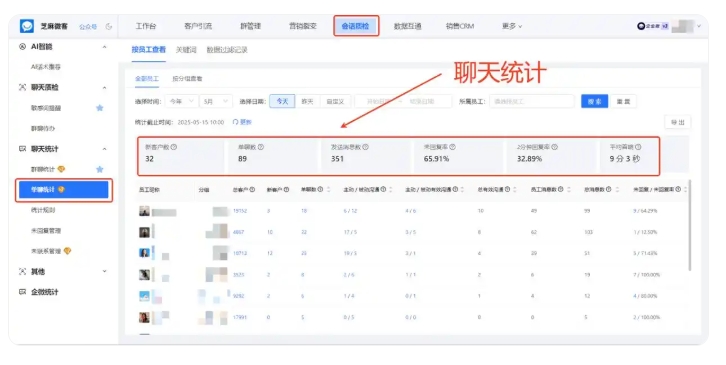Open 未回复管理 in the sidebar
Screen dimensions: 726x365
click(46, 230)
